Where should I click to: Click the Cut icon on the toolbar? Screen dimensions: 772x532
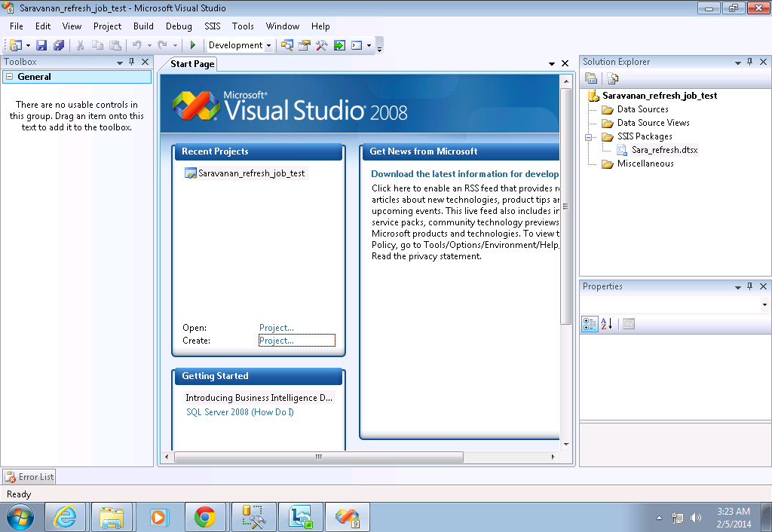pyautogui.click(x=80, y=44)
